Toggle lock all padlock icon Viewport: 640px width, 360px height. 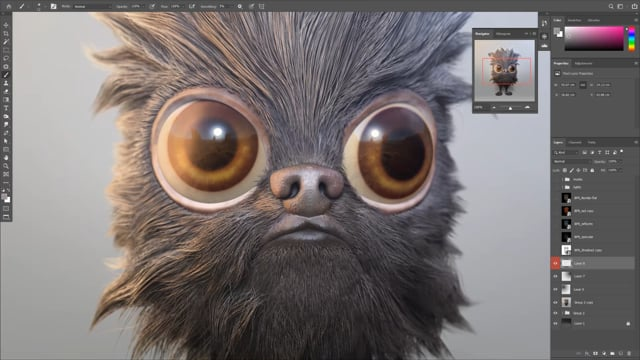point(592,170)
